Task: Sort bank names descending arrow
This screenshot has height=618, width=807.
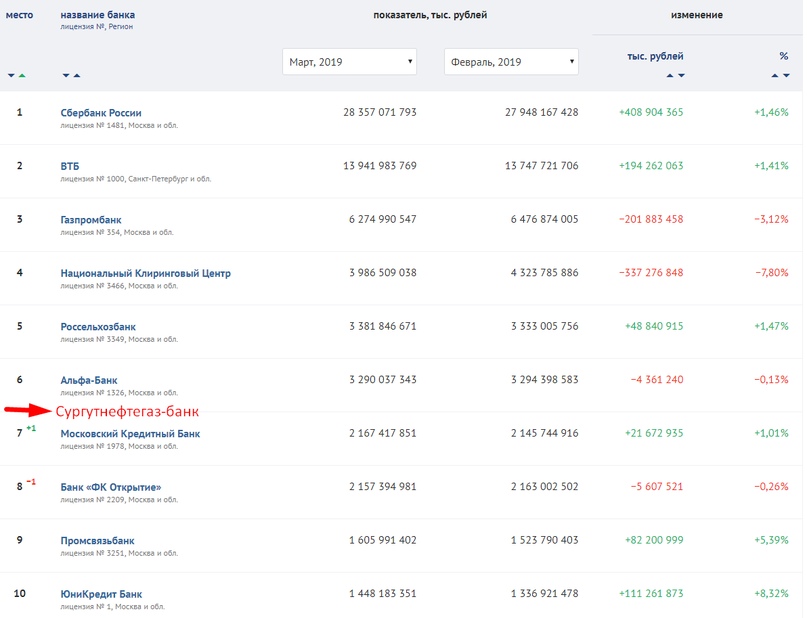Action: coord(66,76)
